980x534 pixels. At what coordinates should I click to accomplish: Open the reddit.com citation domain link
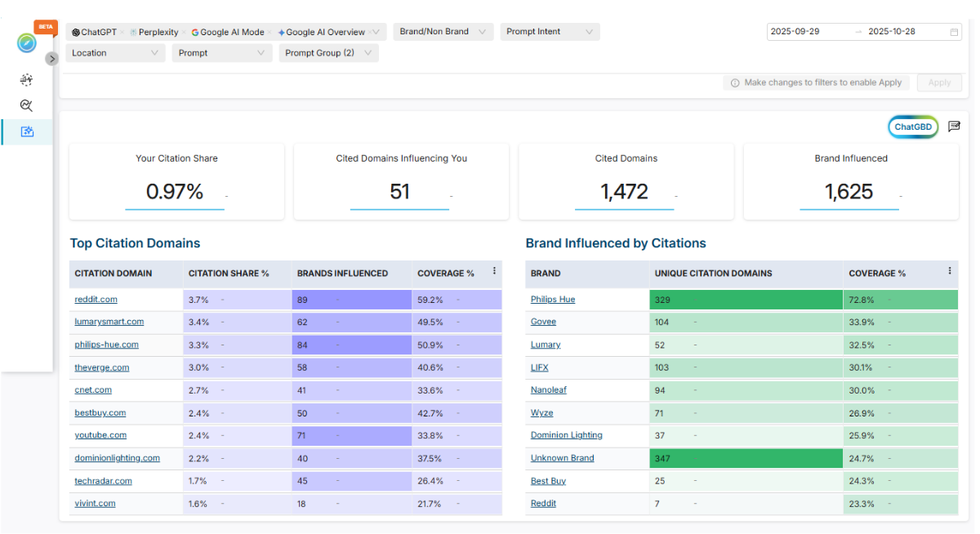coord(96,300)
